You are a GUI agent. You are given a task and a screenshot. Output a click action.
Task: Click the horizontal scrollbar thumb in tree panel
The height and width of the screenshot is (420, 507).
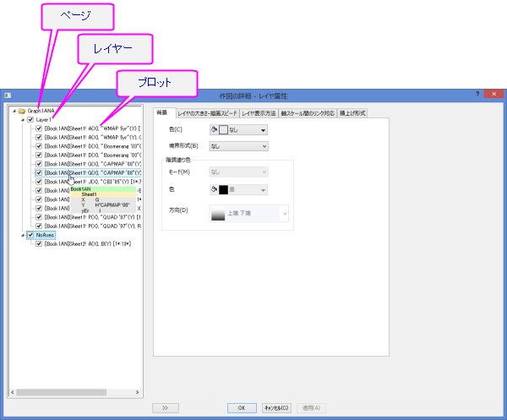pos(62,392)
